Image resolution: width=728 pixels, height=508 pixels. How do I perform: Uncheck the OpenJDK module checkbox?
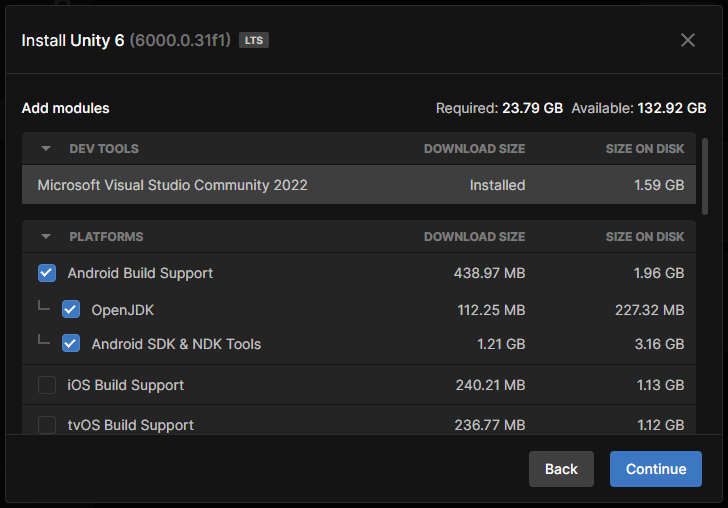pyautogui.click(x=71, y=310)
